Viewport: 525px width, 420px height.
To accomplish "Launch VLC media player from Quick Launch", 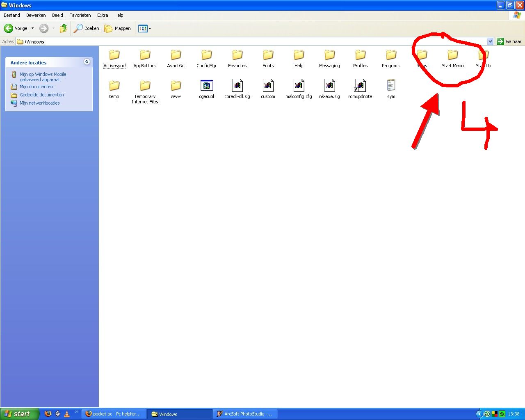I will coord(67,414).
